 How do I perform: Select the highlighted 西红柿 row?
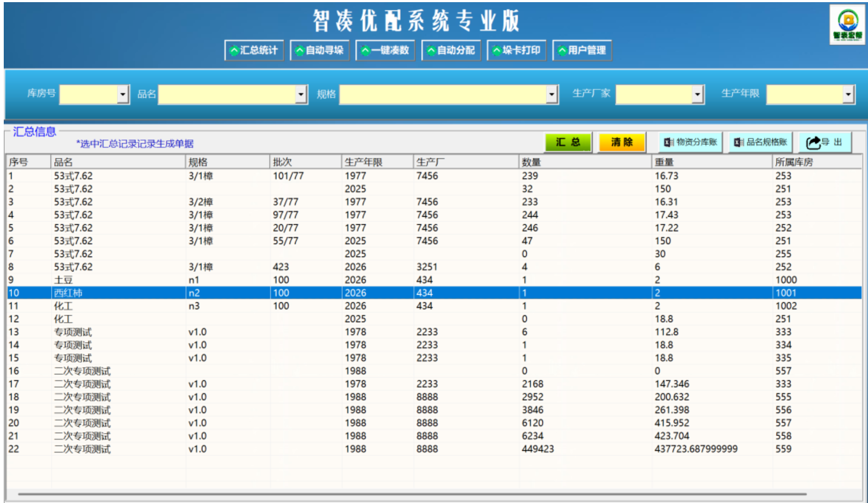coord(434,293)
